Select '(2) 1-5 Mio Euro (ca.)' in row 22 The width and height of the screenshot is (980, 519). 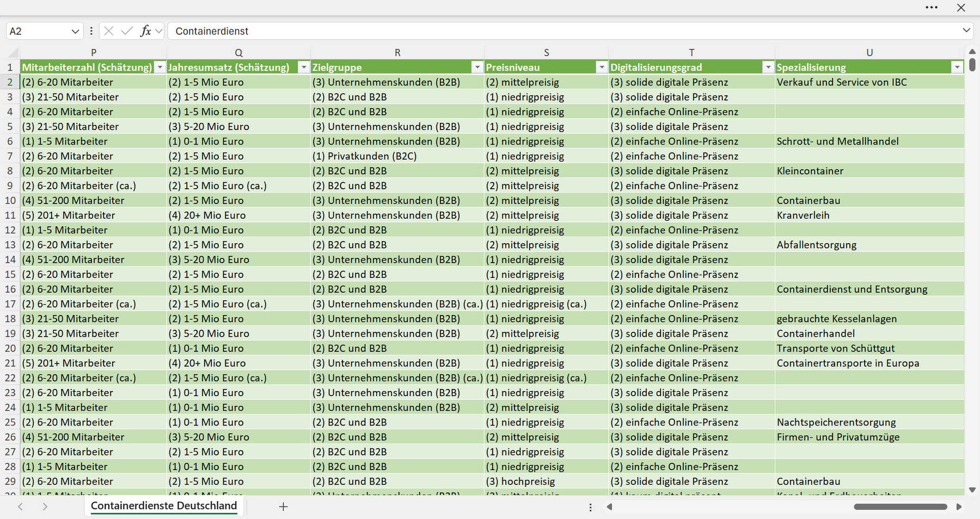click(238, 378)
